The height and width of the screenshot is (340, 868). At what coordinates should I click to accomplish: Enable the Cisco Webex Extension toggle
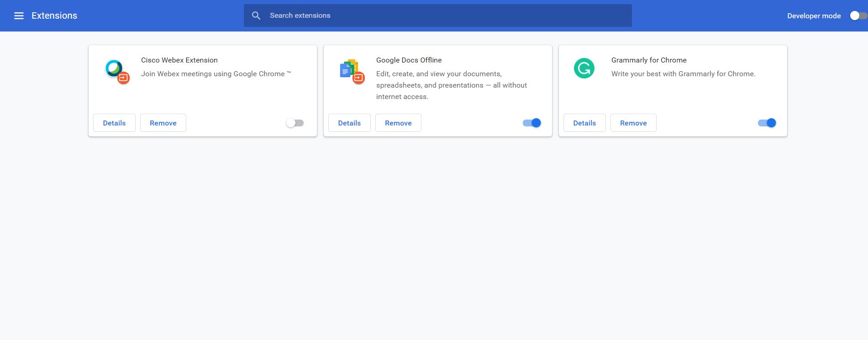[295, 123]
